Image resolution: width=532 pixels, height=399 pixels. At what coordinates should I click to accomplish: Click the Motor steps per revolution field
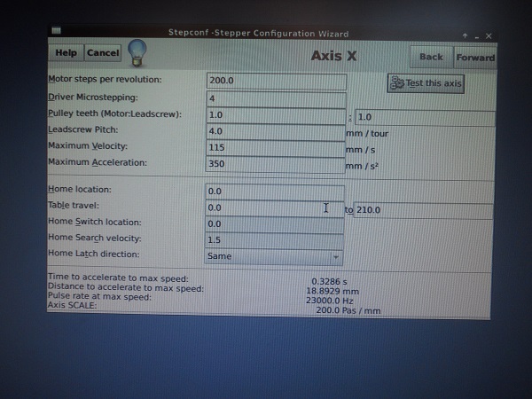pyautogui.click(x=276, y=81)
